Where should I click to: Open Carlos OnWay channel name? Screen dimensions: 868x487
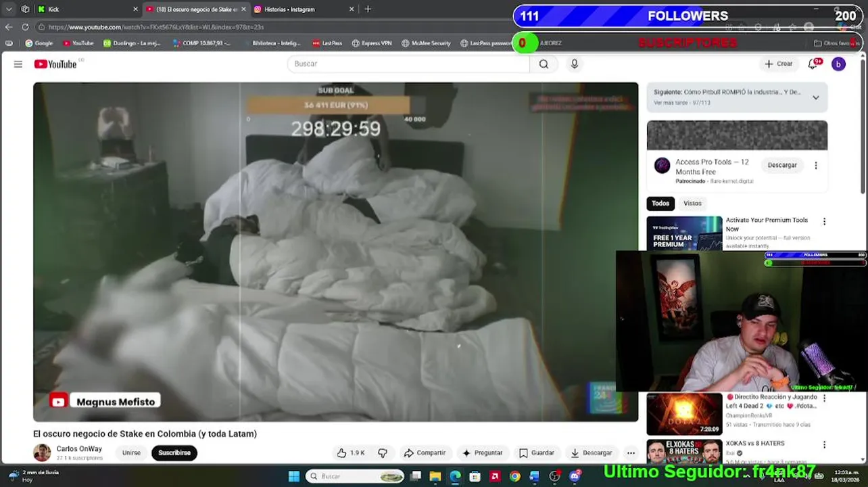pyautogui.click(x=79, y=449)
